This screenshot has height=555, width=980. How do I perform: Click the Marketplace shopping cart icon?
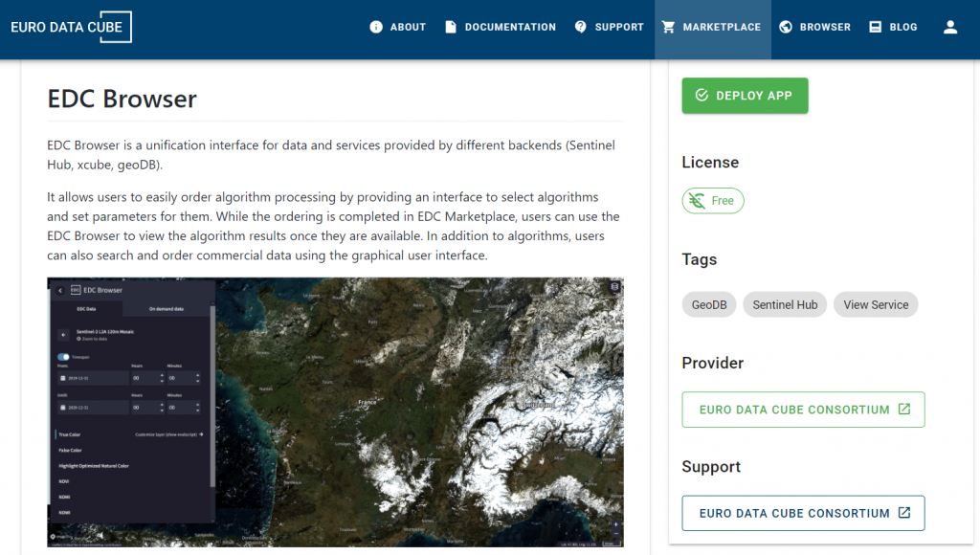point(668,27)
